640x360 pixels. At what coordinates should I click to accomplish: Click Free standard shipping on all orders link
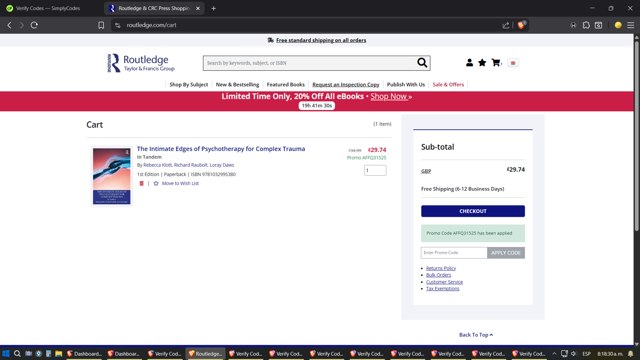pos(321,40)
